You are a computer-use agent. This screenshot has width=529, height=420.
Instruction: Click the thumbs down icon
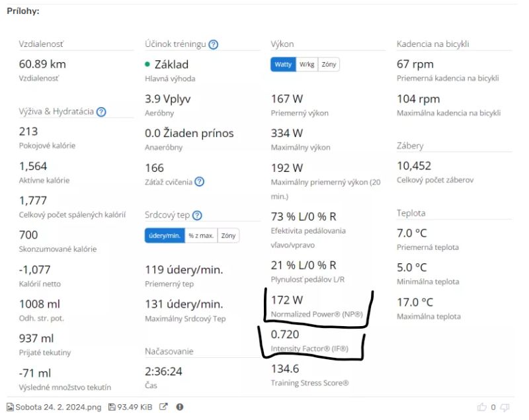tap(505, 407)
